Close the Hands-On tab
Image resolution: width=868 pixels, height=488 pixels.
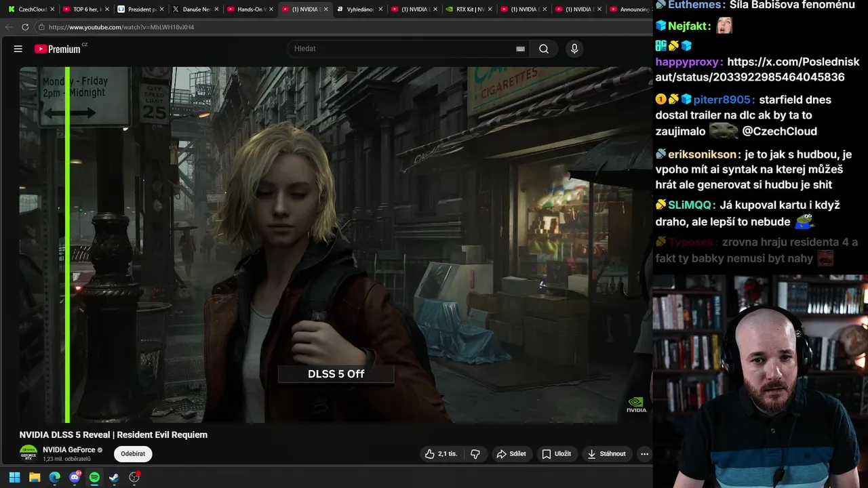pyautogui.click(x=271, y=9)
